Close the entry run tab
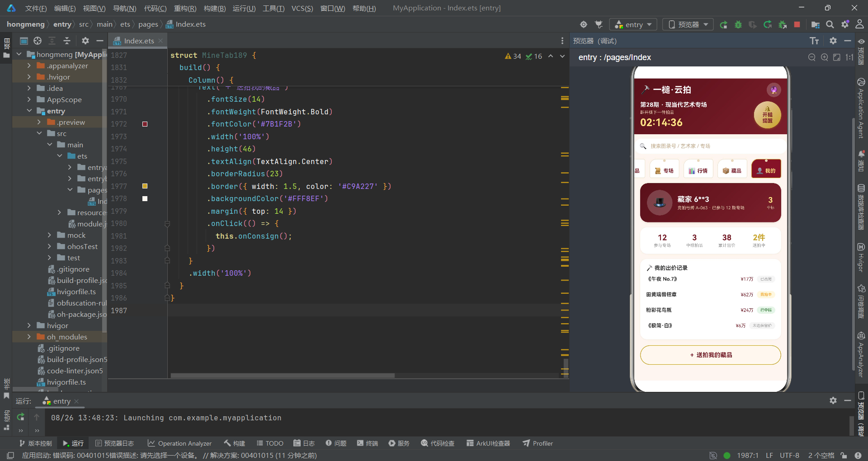The width and height of the screenshot is (868, 461). [x=76, y=401]
